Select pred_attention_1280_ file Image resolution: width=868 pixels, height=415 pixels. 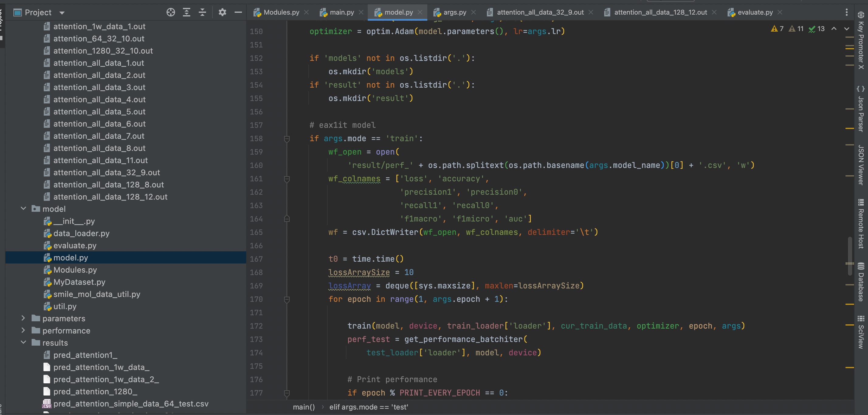95,391
